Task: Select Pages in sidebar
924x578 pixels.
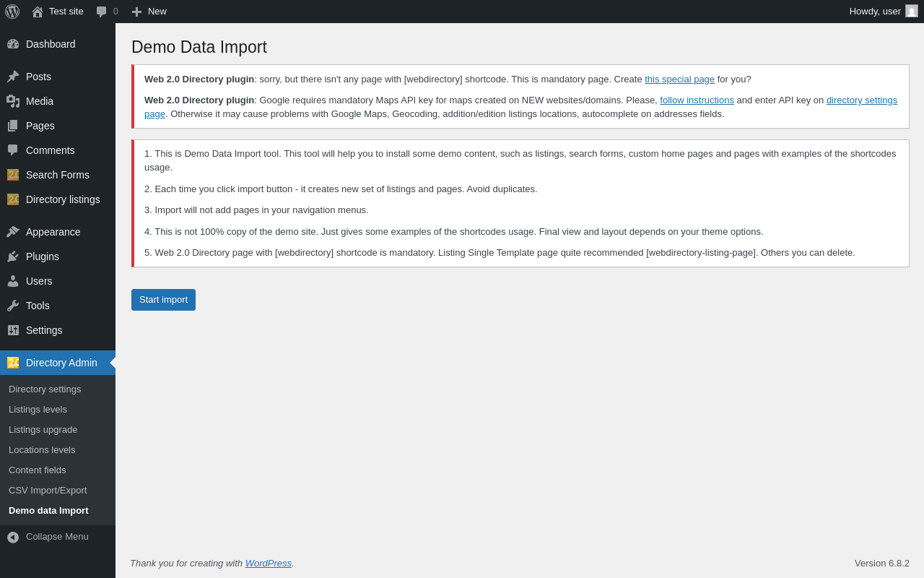Action: 40,126
